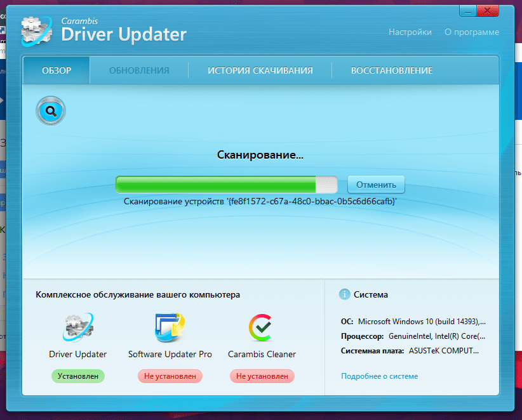Click the Driver Updater product label
This screenshot has width=522, height=420.
point(78,354)
